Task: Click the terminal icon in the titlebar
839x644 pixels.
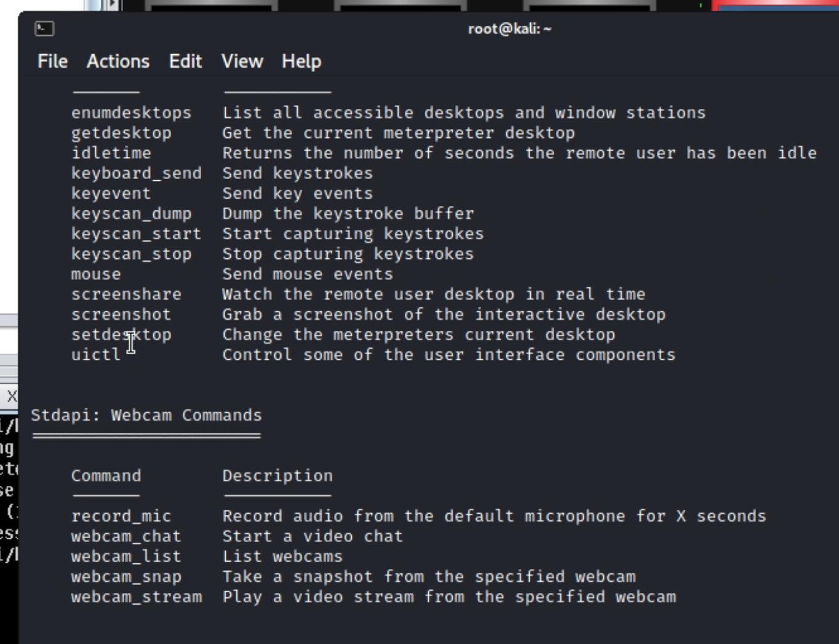Action: pos(43,28)
